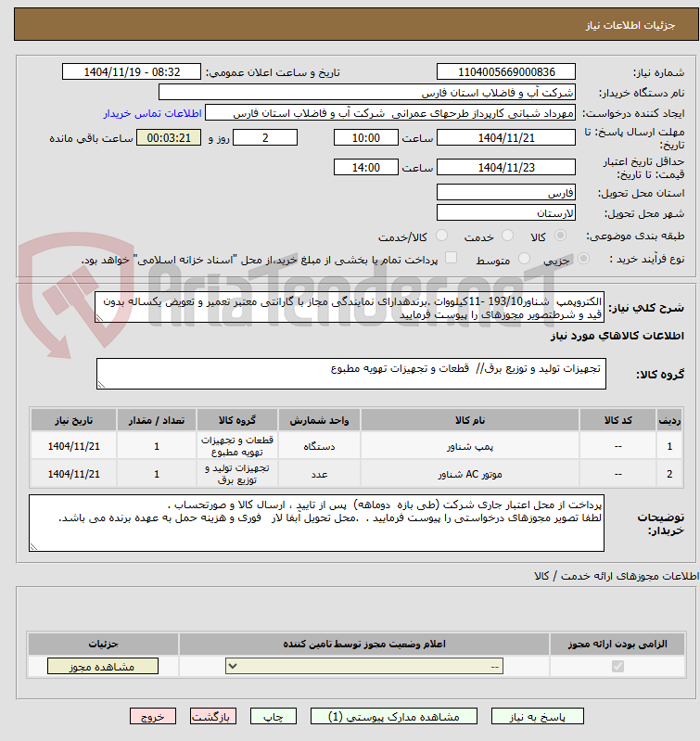700x741 pixels.
Task: Click the جزئیات column header in permits table
Action: (x=103, y=644)
